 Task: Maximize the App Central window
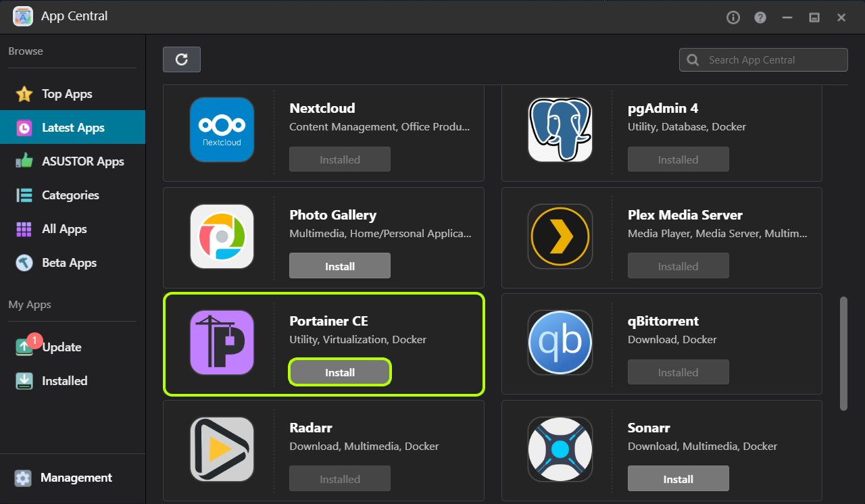(814, 18)
